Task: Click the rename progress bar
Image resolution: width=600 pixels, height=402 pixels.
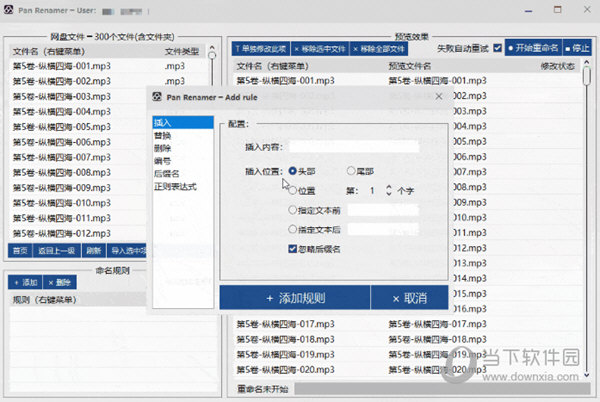Action: click(x=442, y=389)
